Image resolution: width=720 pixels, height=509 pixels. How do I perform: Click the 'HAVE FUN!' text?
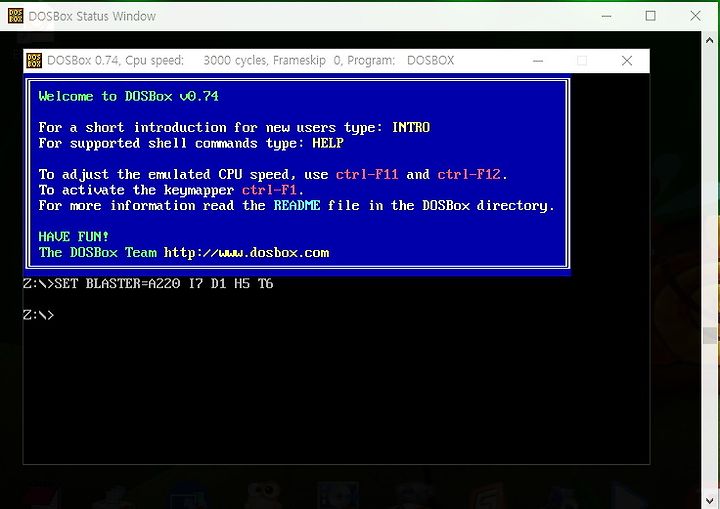pyautogui.click(x=73, y=237)
